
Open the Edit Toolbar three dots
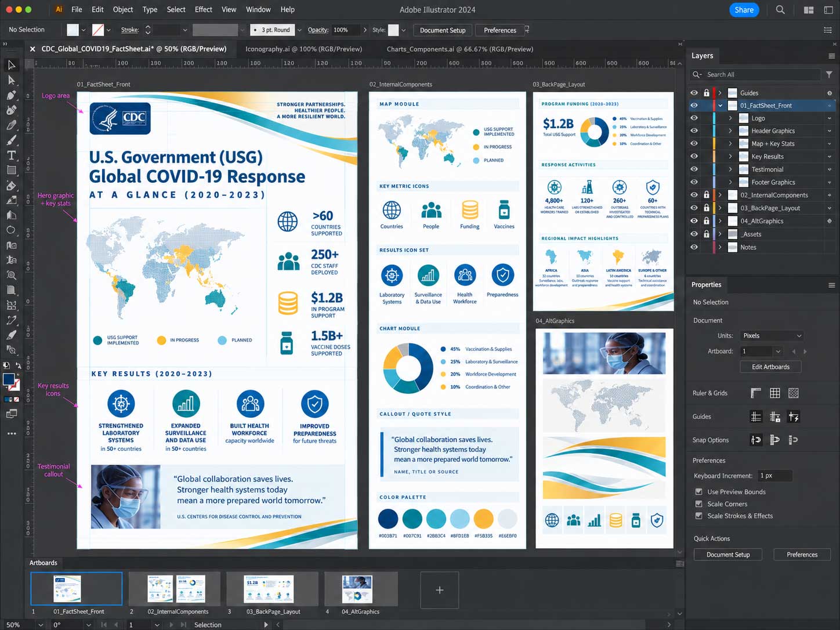pyautogui.click(x=11, y=433)
